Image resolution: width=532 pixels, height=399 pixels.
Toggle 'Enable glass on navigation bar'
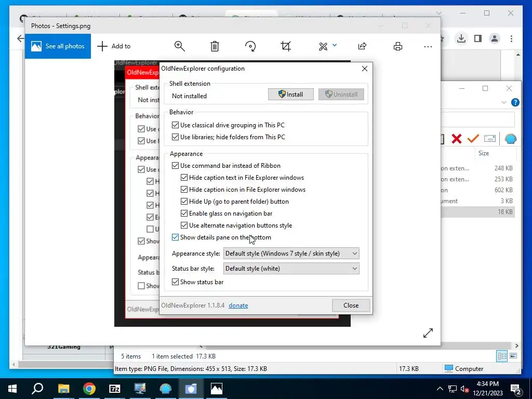click(x=184, y=214)
